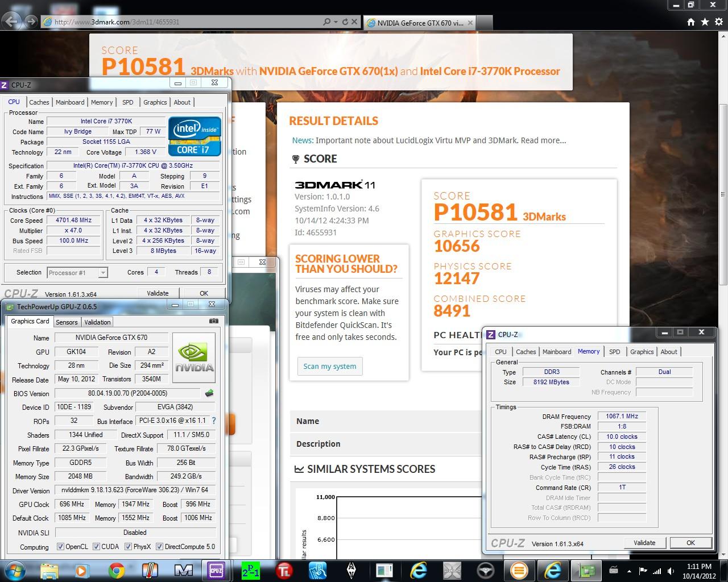Open the Favorites star icon
The image size is (728, 582).
point(705,22)
